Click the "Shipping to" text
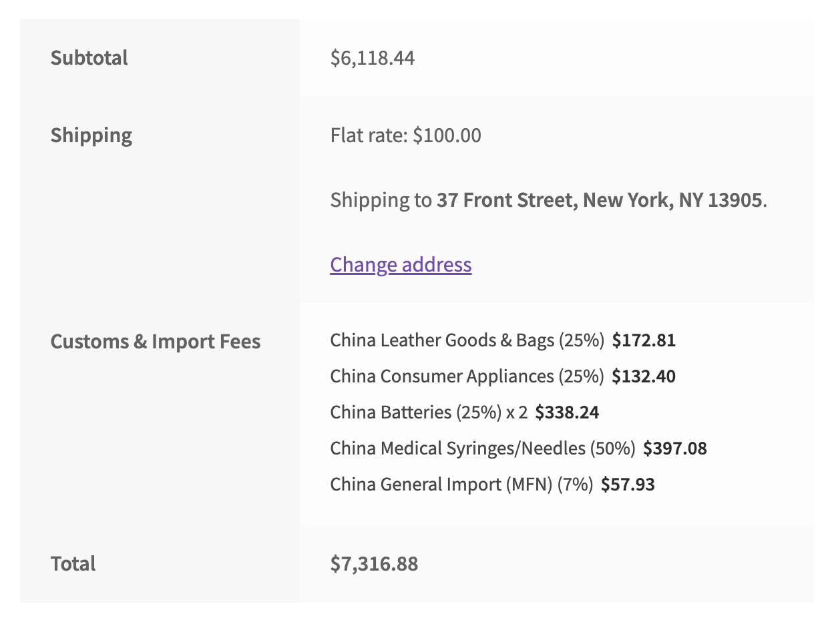 click(381, 200)
